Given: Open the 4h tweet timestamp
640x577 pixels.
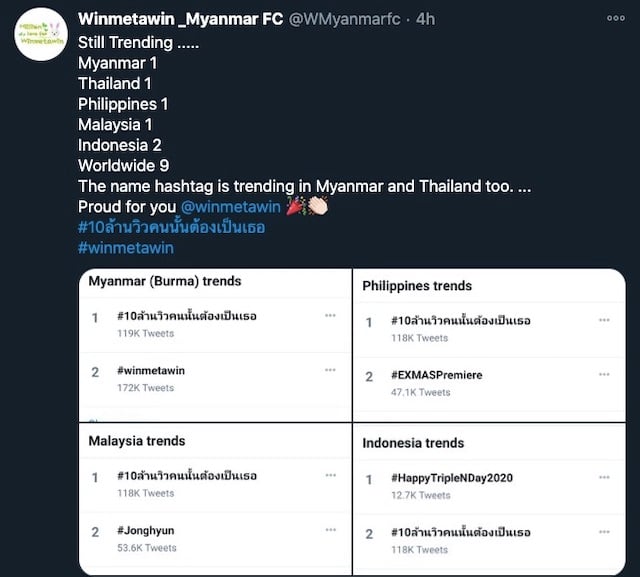Looking at the screenshot, I should pyautogui.click(x=425, y=19).
